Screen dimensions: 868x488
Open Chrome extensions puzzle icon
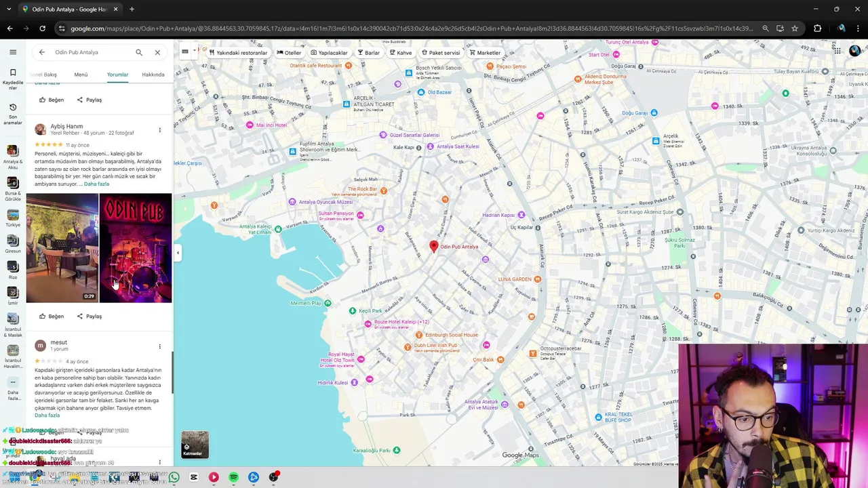[x=817, y=28]
